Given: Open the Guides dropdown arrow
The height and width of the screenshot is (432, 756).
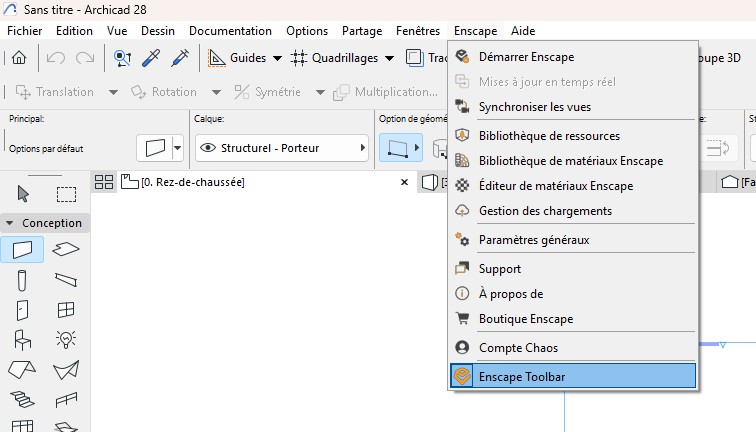Looking at the screenshot, I should (x=277, y=58).
